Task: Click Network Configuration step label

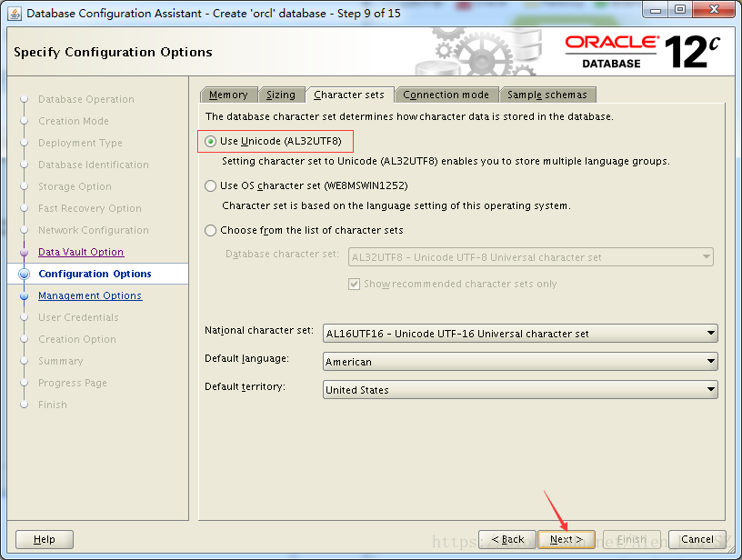Action: click(94, 230)
